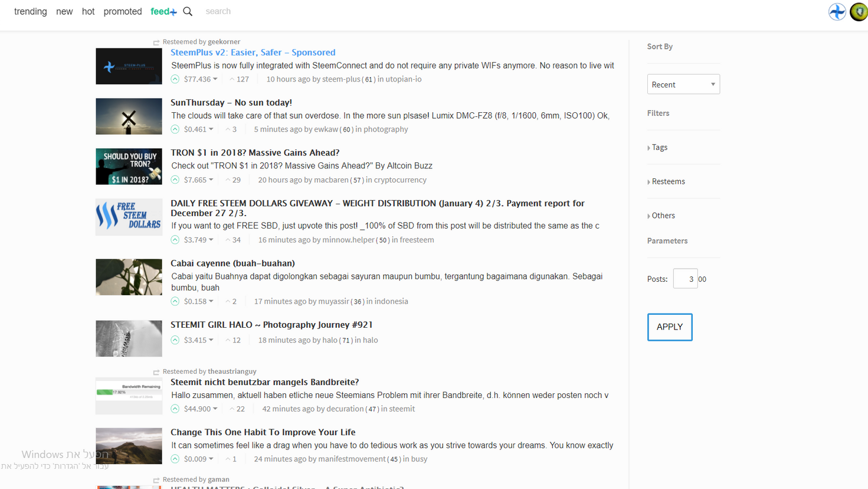Open the TRON post thumbnail

pos(129,167)
